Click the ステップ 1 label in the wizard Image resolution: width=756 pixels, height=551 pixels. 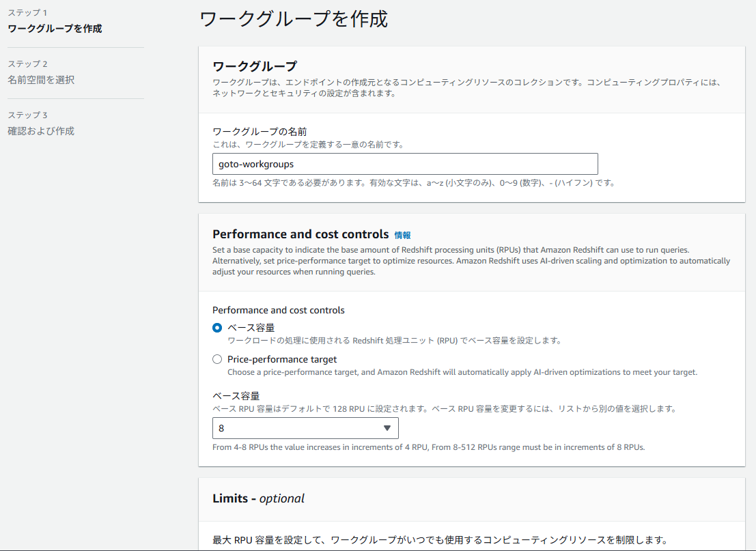coord(27,13)
